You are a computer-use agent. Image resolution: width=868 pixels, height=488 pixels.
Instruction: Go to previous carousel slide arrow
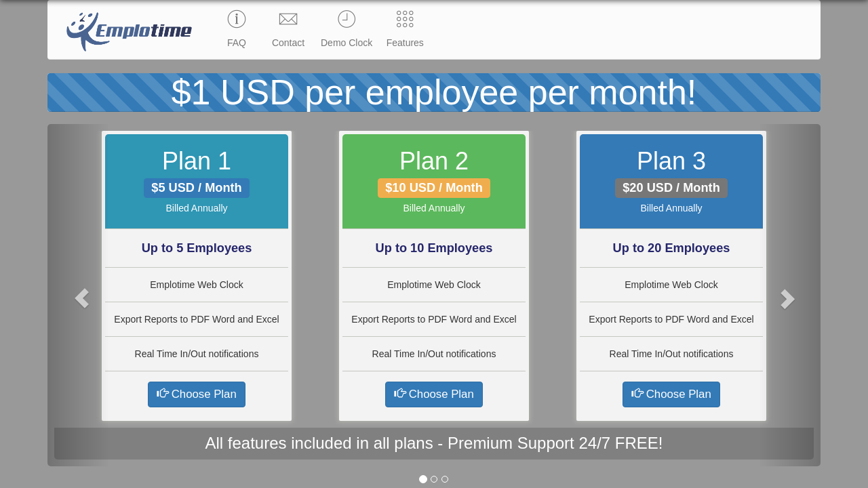click(82, 298)
